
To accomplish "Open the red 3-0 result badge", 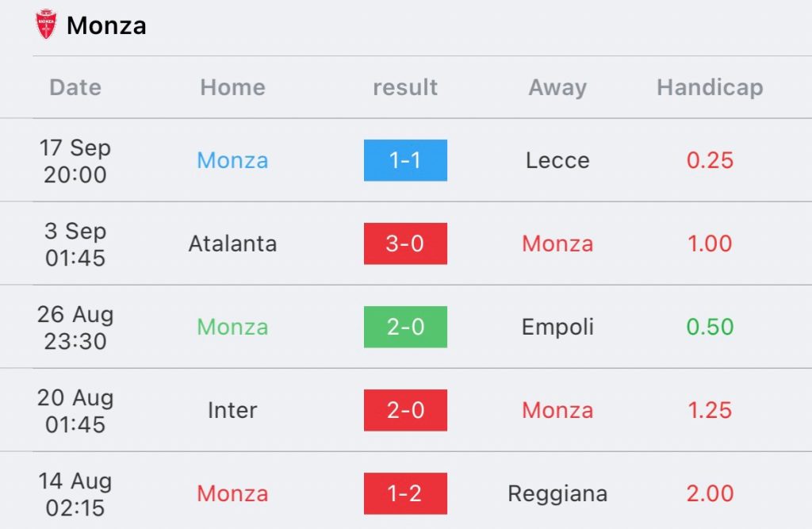I will (x=405, y=243).
